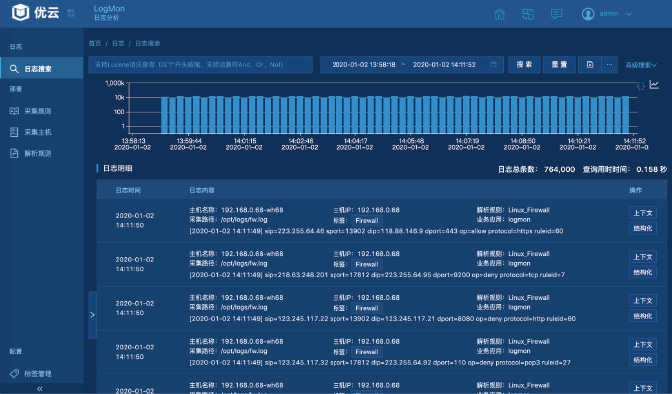Open the calendar icon in date range

pos(493,64)
